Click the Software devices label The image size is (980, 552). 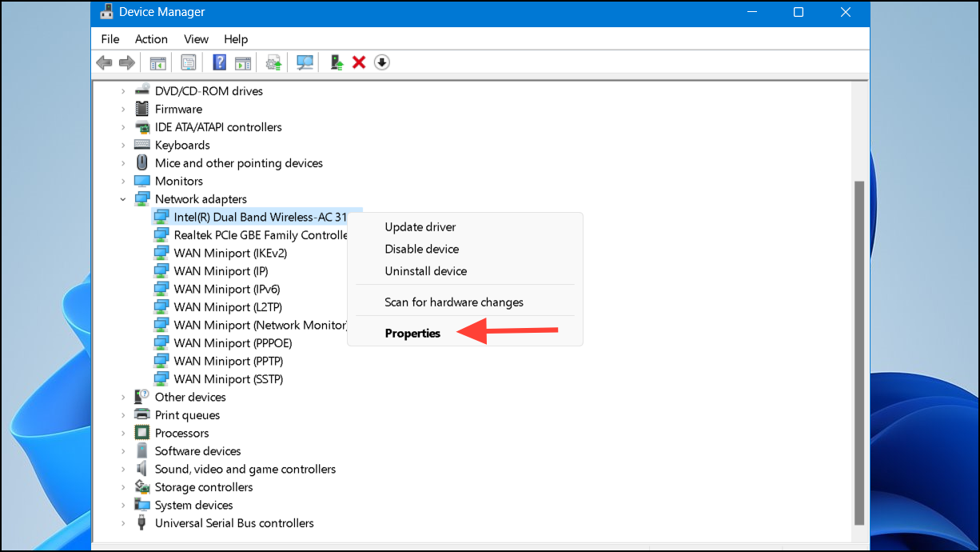pyautogui.click(x=197, y=451)
